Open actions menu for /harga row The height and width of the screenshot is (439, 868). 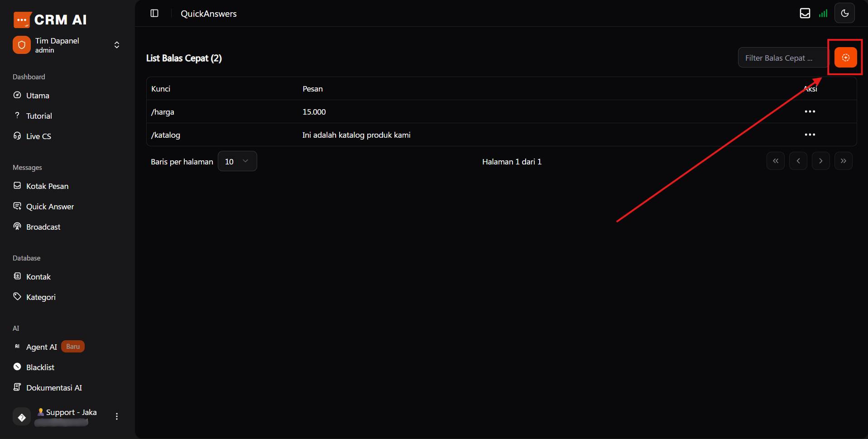coord(810,111)
